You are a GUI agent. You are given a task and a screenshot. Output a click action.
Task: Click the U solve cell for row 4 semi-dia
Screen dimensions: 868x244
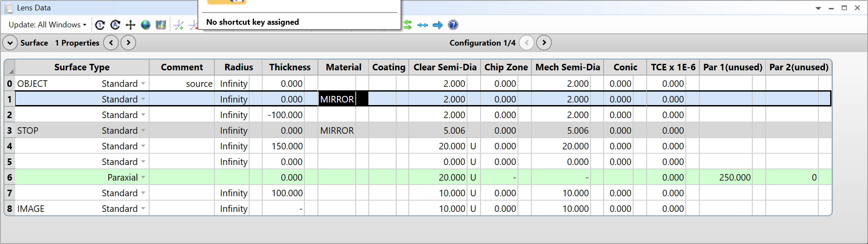click(x=473, y=146)
